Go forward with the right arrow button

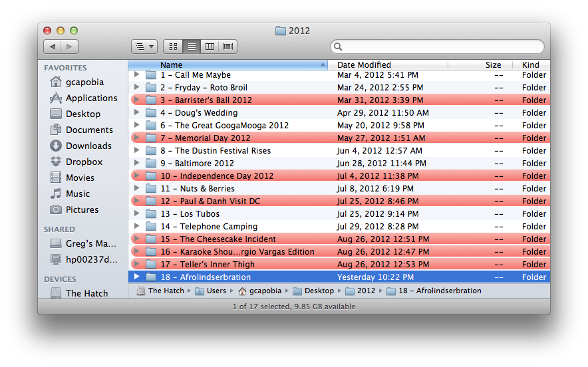pos(69,47)
